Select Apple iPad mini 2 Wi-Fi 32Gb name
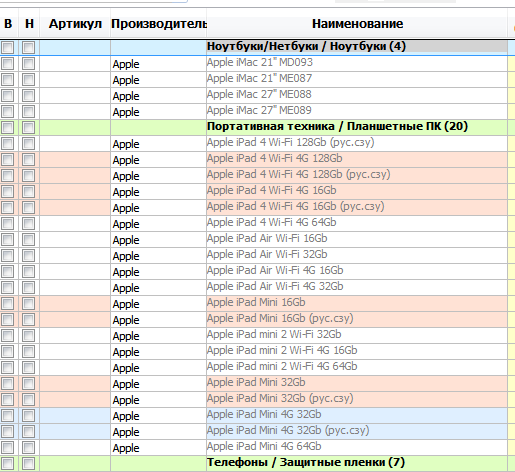Image resolution: width=515 pixels, height=472 pixels. [357, 335]
